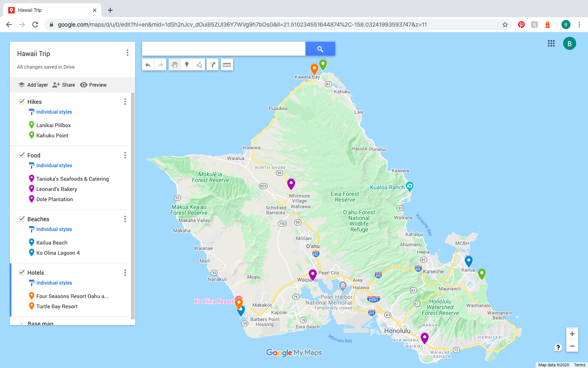Uncheck the Hotels layer checkbox
The image size is (588, 368).
tap(22, 272)
